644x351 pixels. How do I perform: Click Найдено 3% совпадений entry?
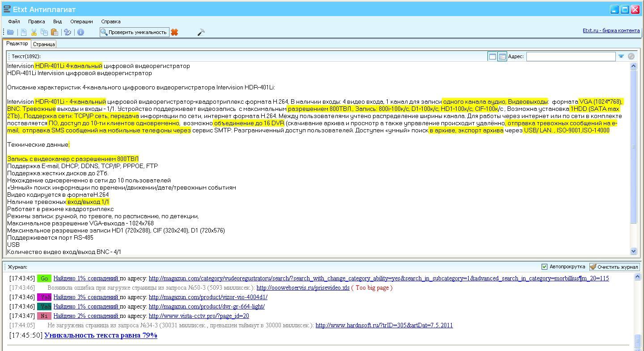point(86,297)
